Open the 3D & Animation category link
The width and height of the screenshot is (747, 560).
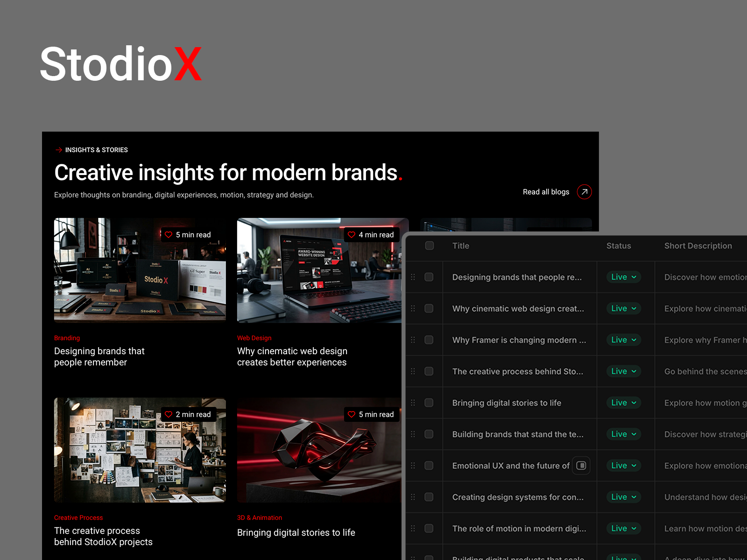tap(260, 518)
